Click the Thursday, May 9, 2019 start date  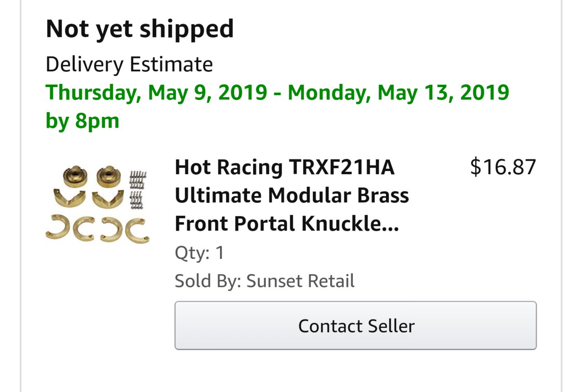[x=156, y=93]
